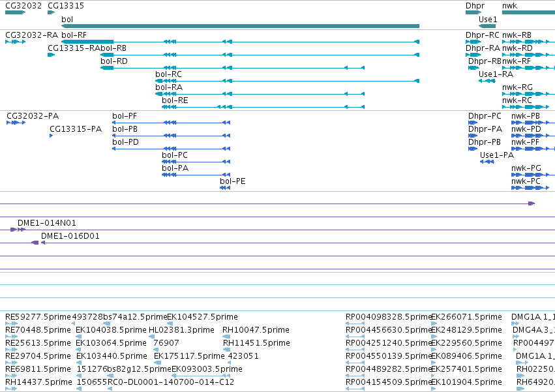Click the bol-RF transcript label

click(x=74, y=35)
